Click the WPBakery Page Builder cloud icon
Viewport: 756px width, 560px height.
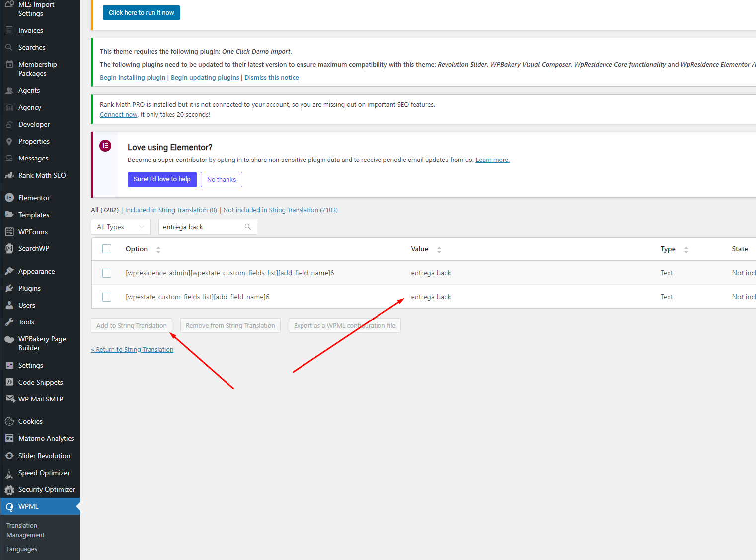[9, 339]
